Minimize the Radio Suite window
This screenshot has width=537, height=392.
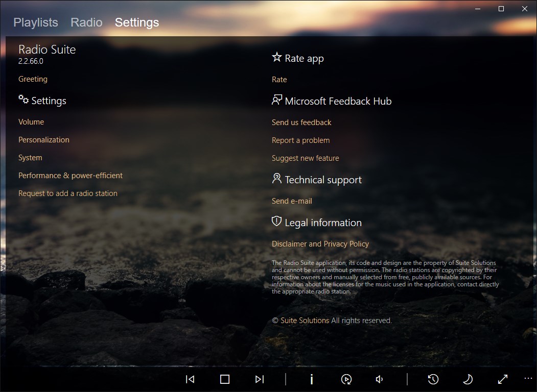pos(478,9)
